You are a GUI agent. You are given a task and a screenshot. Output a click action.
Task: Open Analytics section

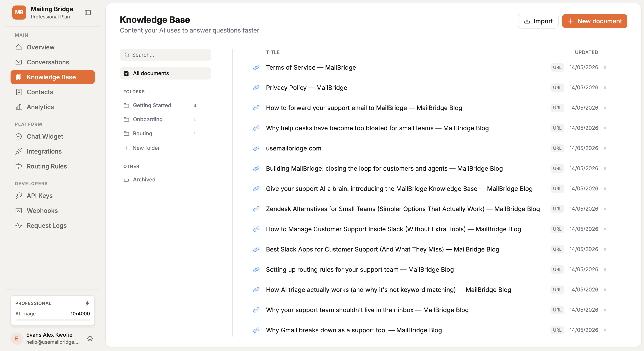[52, 107]
